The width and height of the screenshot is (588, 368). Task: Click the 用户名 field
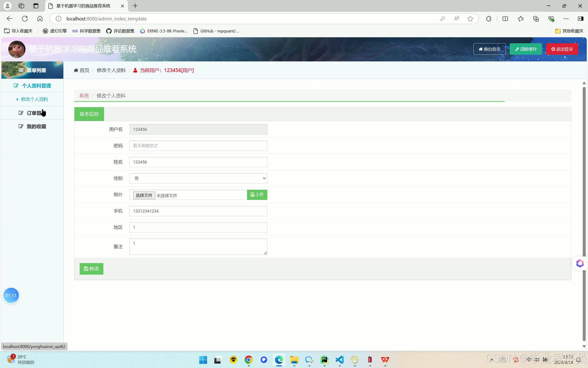coord(198,129)
